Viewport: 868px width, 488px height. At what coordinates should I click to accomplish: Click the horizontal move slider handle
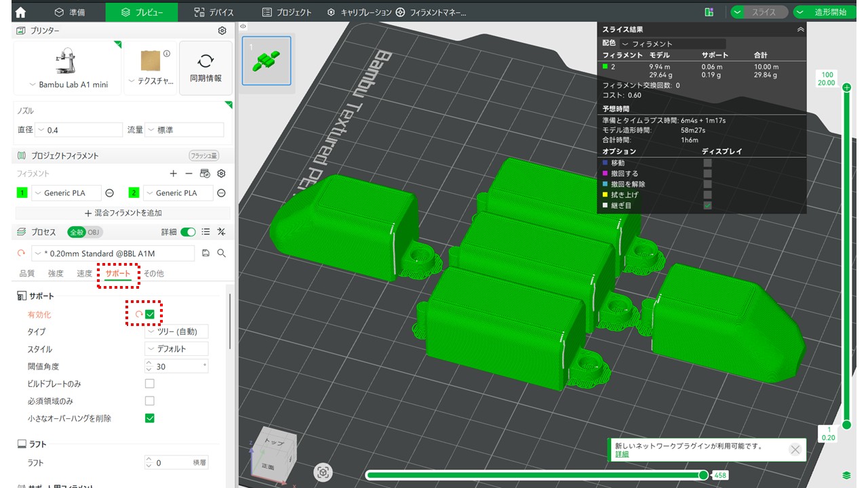[704, 475]
